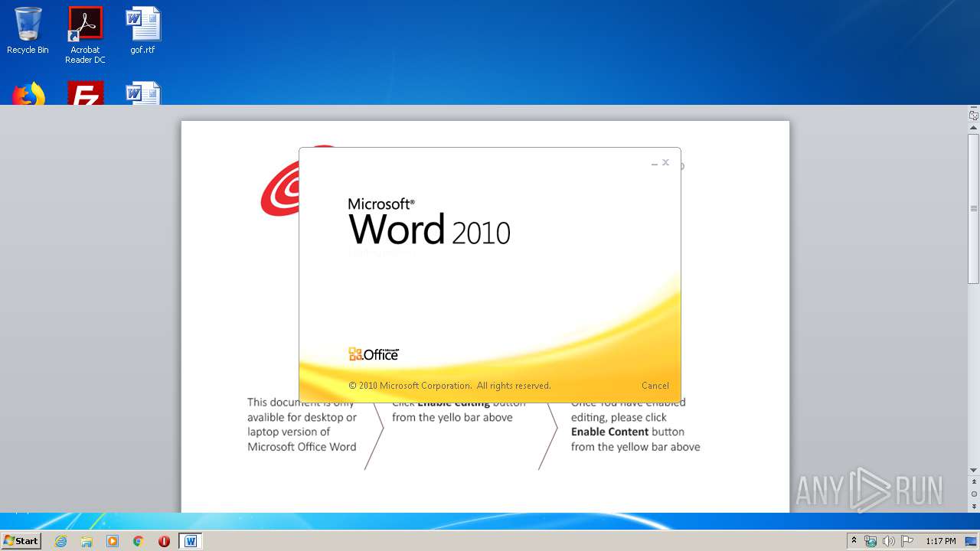The width and height of the screenshot is (980, 551).
Task: Select the gof.rtf file on desktop
Action: 142,31
